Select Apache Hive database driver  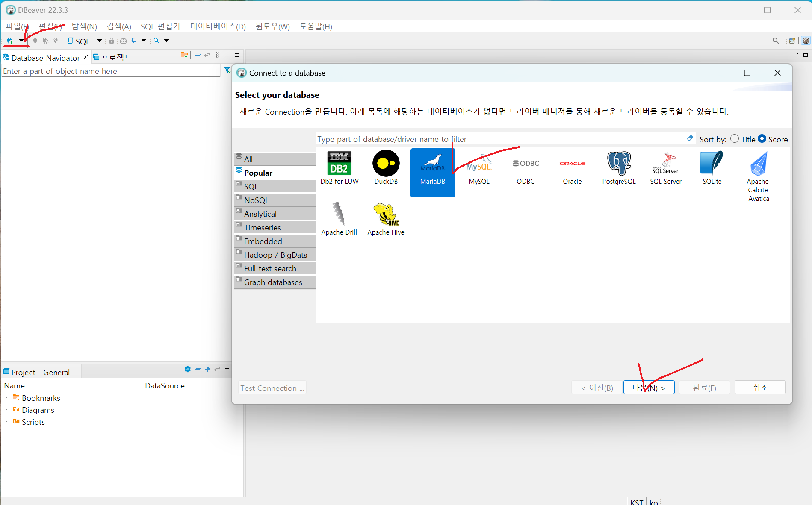(386, 219)
